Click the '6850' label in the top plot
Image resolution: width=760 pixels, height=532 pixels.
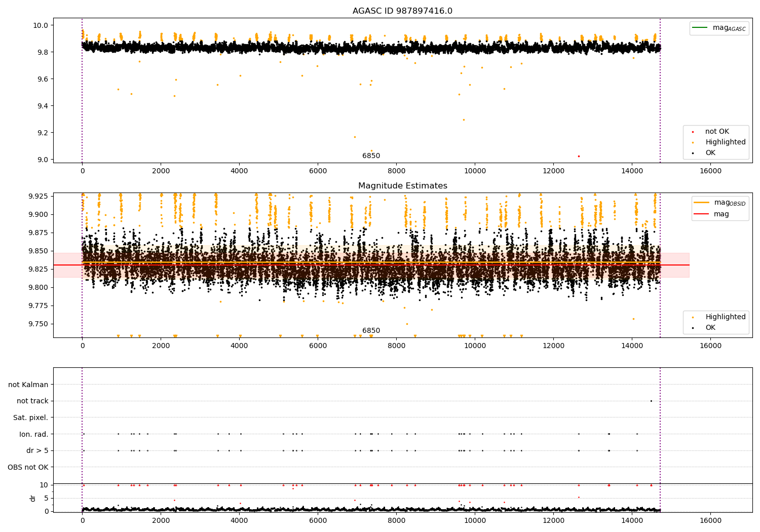click(371, 156)
